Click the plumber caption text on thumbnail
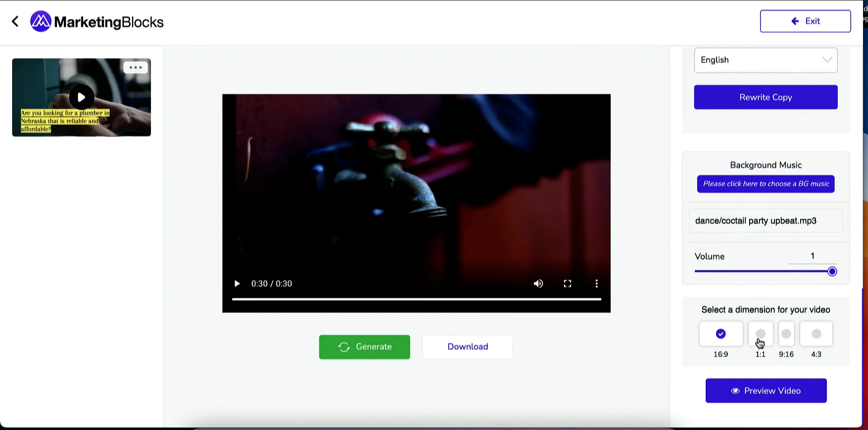 65,121
